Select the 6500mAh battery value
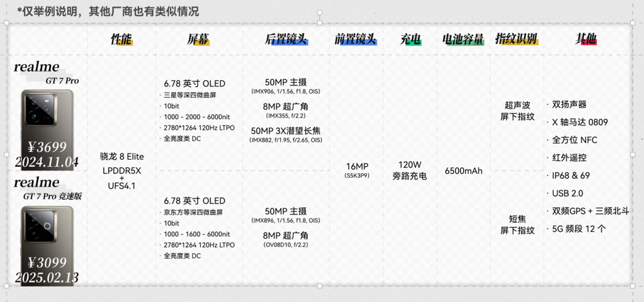 coord(462,171)
